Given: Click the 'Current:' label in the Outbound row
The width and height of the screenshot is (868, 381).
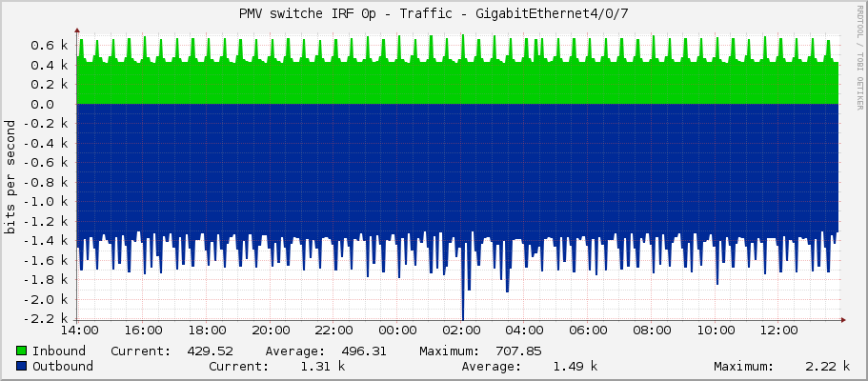Looking at the screenshot, I should [x=239, y=366].
